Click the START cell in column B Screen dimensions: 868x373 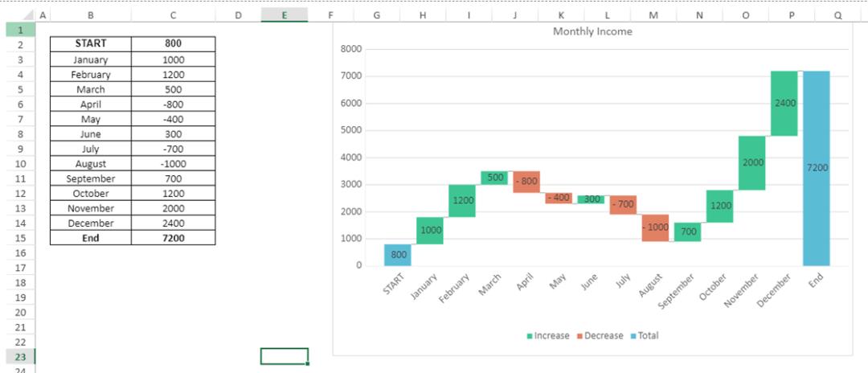click(91, 43)
